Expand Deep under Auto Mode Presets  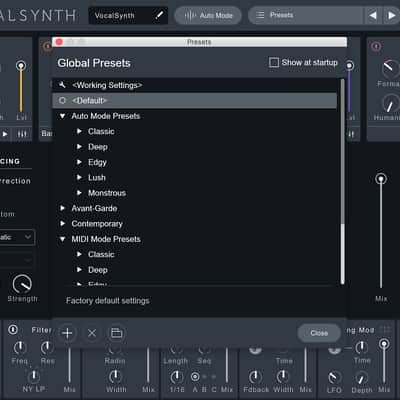(79, 147)
